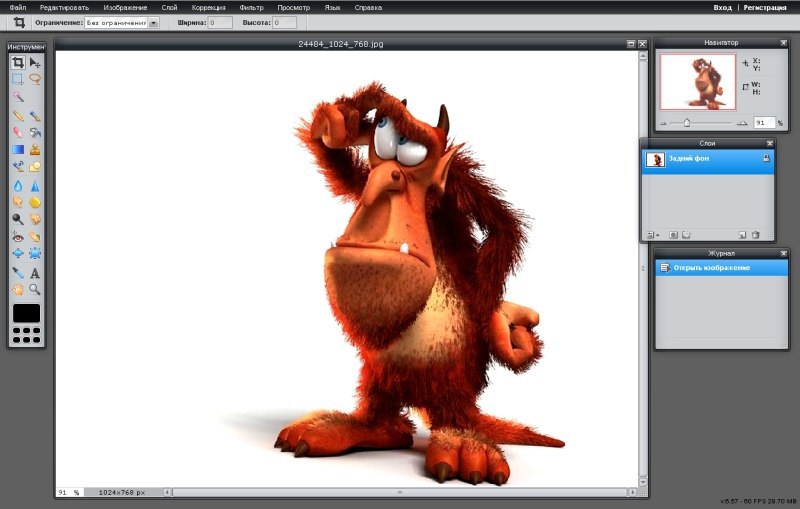Click the Вход login link

pos(722,8)
